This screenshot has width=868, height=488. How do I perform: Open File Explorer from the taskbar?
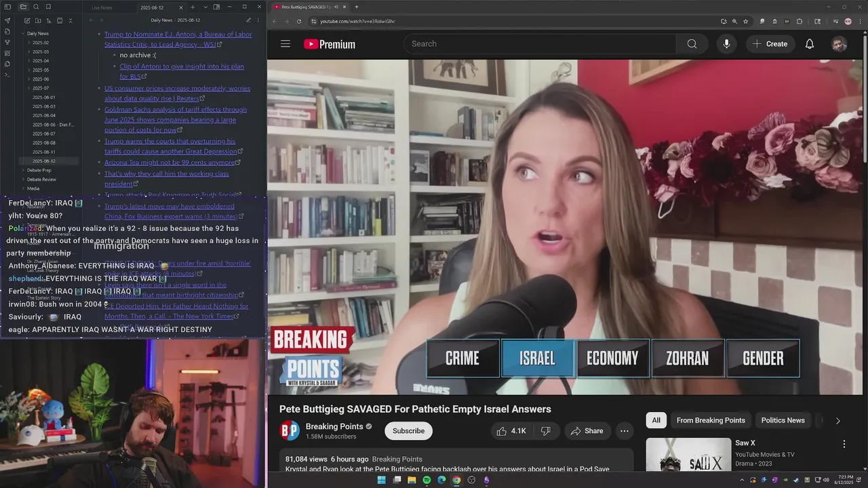tap(412, 480)
